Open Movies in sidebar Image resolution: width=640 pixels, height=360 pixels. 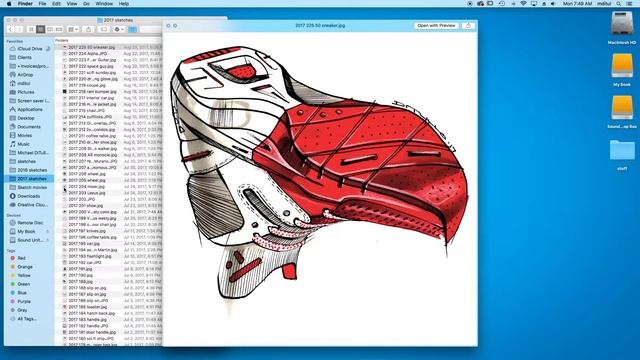24,136
